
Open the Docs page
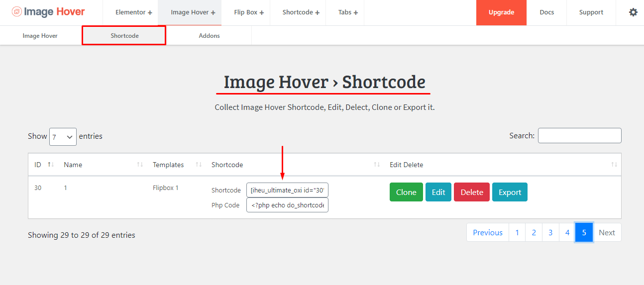tap(546, 12)
